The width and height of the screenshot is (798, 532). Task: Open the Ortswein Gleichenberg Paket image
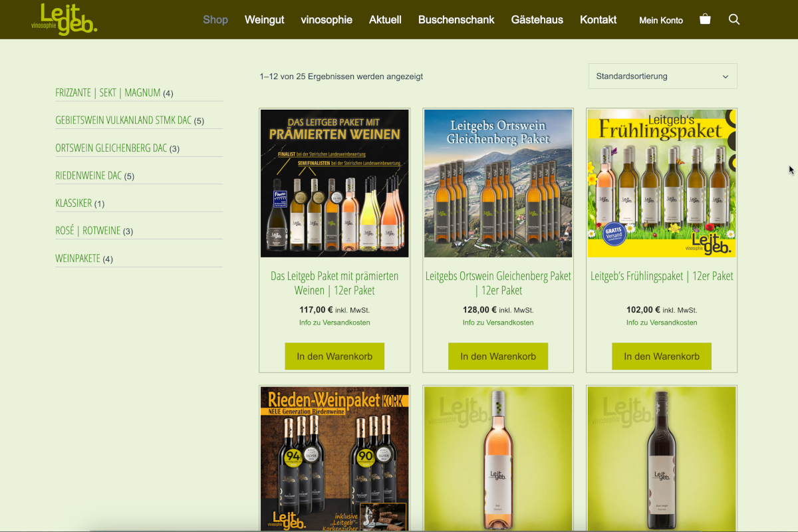[498, 184]
